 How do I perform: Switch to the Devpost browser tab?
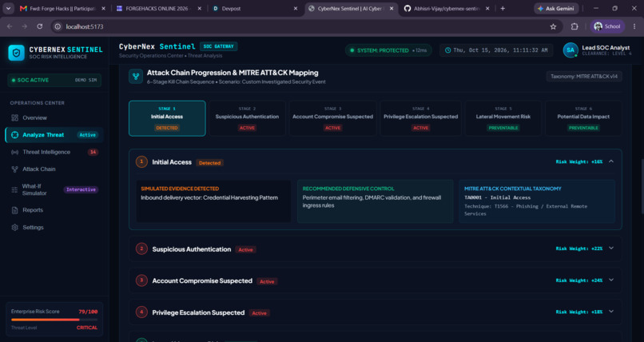point(256,9)
